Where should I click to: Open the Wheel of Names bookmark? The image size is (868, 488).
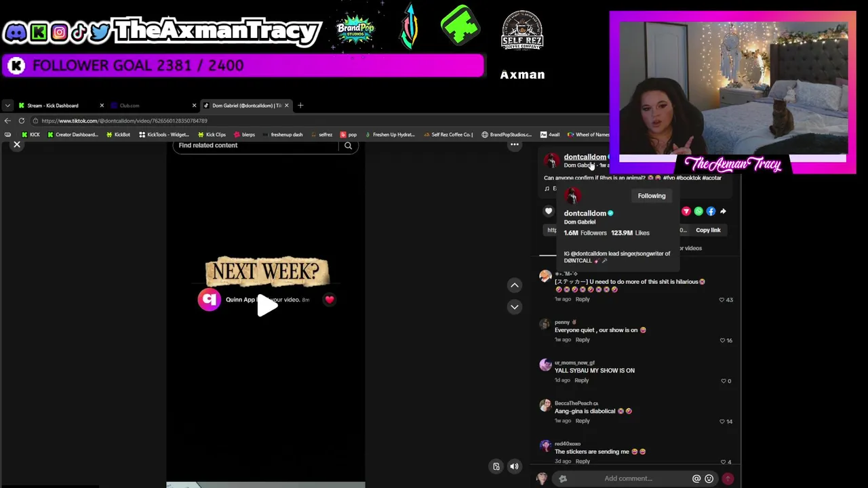pos(589,135)
